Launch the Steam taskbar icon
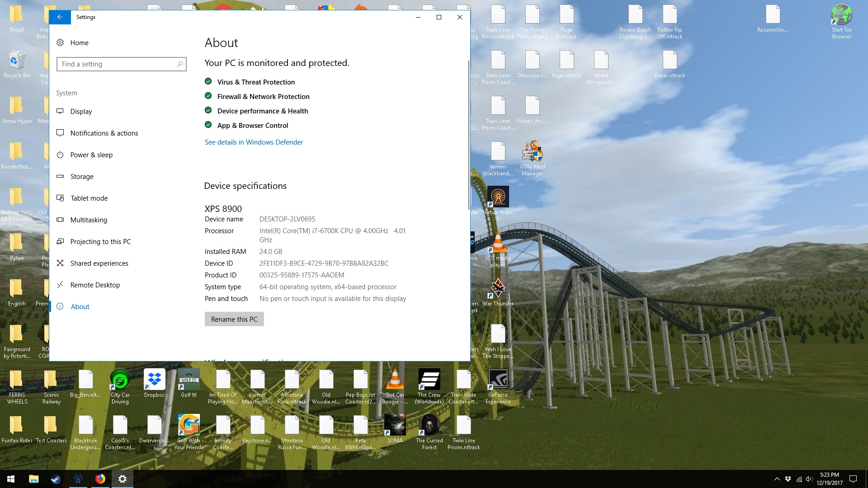The width and height of the screenshot is (868, 488). pyautogui.click(x=56, y=479)
